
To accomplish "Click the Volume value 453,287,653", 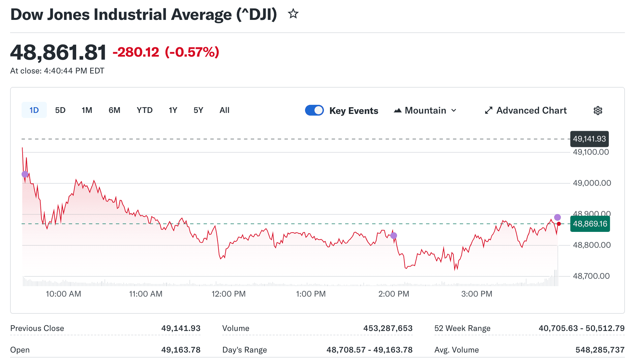I will coord(388,328).
